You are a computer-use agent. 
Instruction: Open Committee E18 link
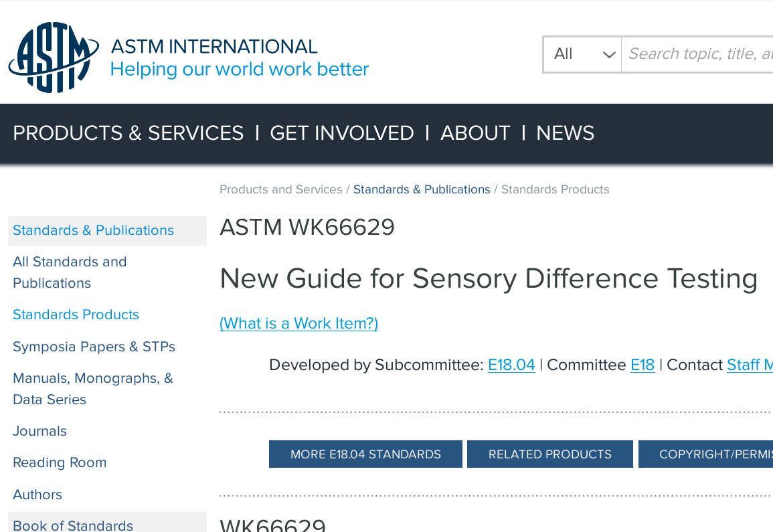[x=642, y=365]
